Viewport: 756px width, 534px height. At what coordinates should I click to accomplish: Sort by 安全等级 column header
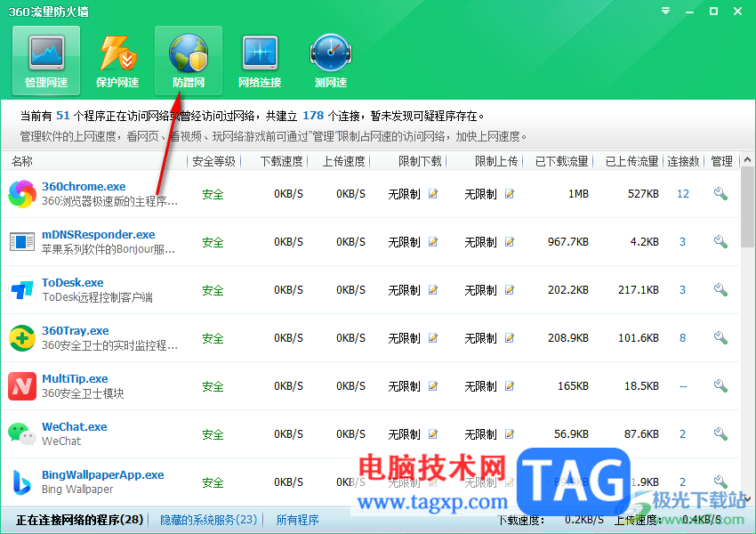[213, 161]
